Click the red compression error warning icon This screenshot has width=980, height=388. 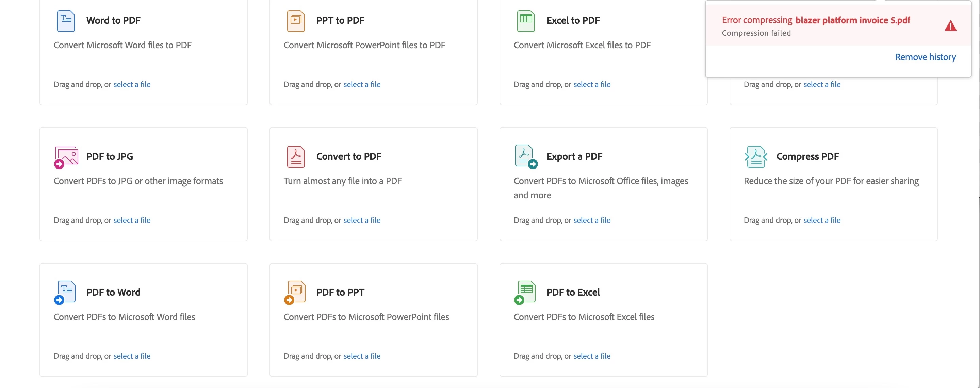pyautogui.click(x=950, y=26)
